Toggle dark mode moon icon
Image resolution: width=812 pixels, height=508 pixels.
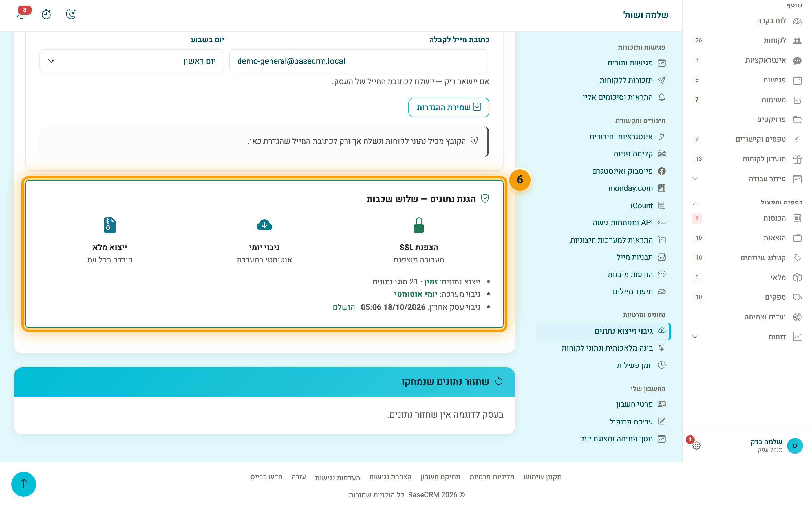tap(71, 14)
